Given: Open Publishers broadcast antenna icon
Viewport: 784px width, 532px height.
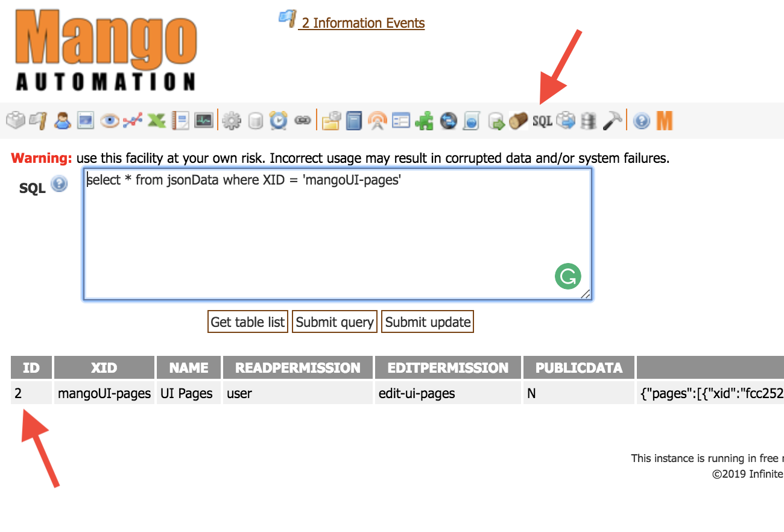Looking at the screenshot, I should pos(378,121).
